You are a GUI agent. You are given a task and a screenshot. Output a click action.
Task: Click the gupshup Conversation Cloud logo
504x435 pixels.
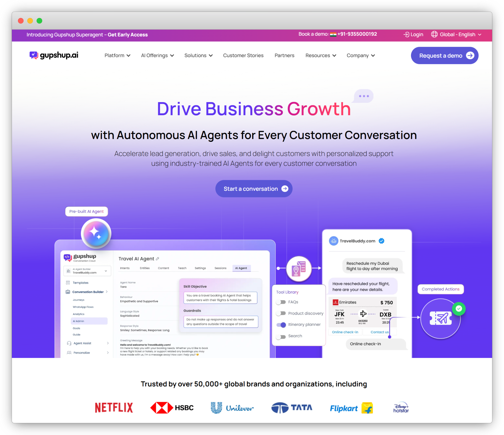pyautogui.click(x=80, y=258)
